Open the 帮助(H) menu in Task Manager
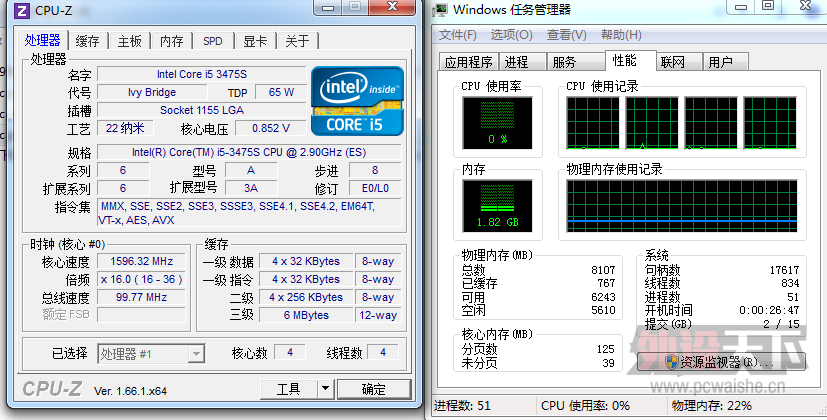This screenshot has height=420, width=827. 621,35
